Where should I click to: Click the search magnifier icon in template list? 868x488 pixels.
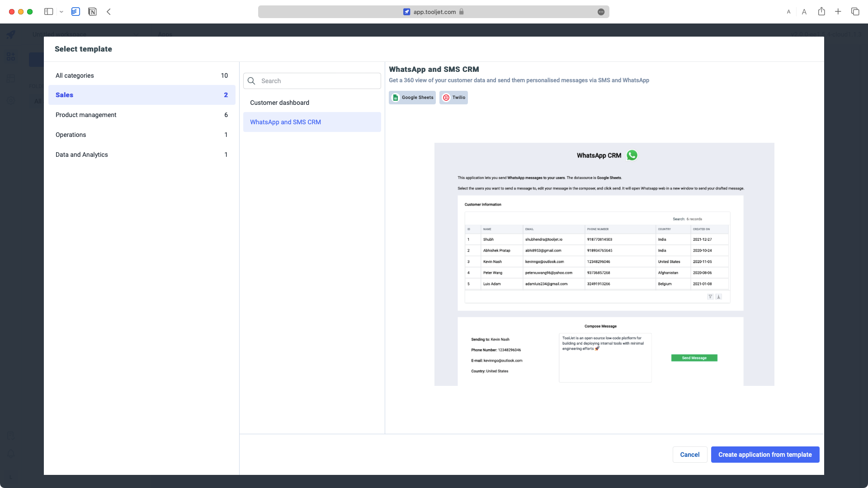click(x=251, y=80)
